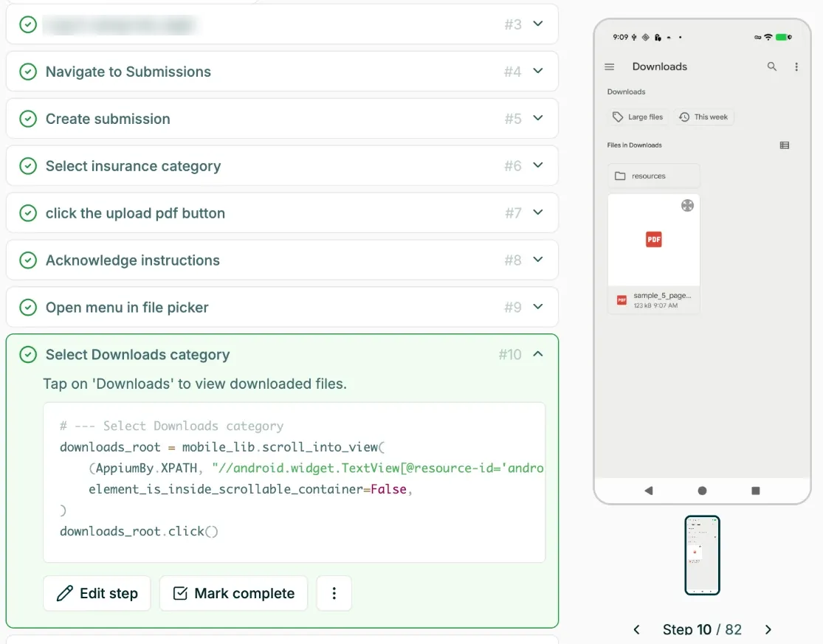823x644 pixels.
Task: Expand Select insurance category step chevron
Action: (x=538, y=165)
